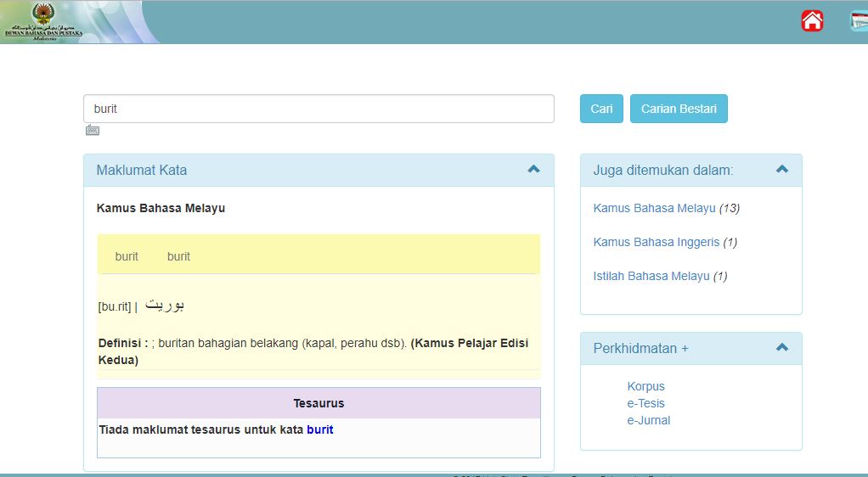Click the red home icon

click(x=812, y=21)
